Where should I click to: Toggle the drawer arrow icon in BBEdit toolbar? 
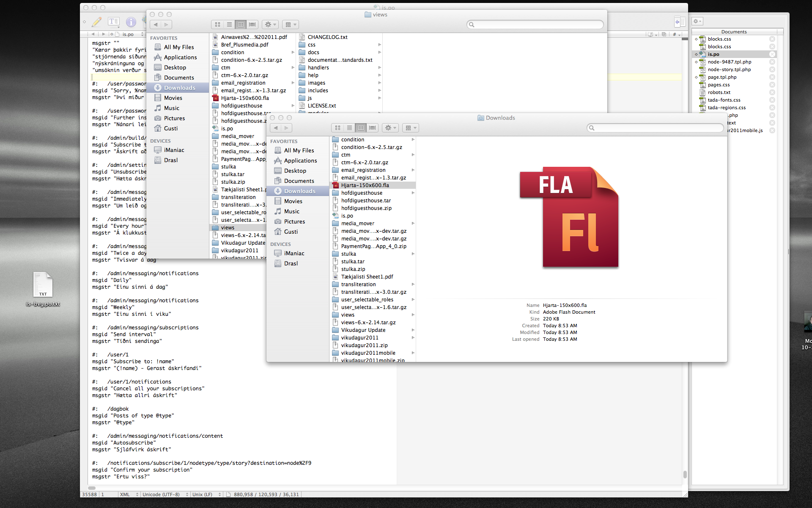pos(680,22)
